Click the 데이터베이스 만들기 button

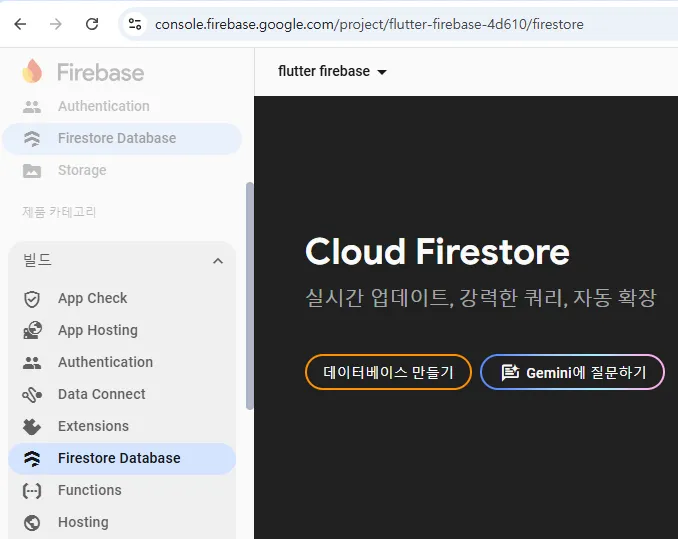tap(388, 372)
